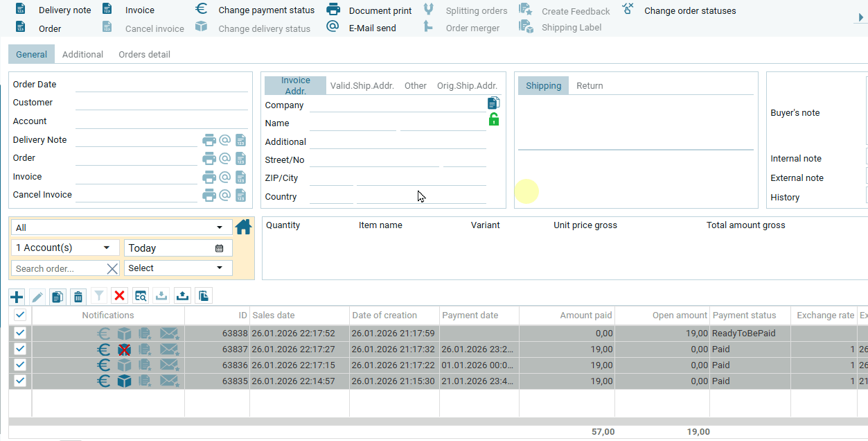The width and height of the screenshot is (868, 441).
Task: Switch to the Orders detail tab
Action: pos(144,54)
